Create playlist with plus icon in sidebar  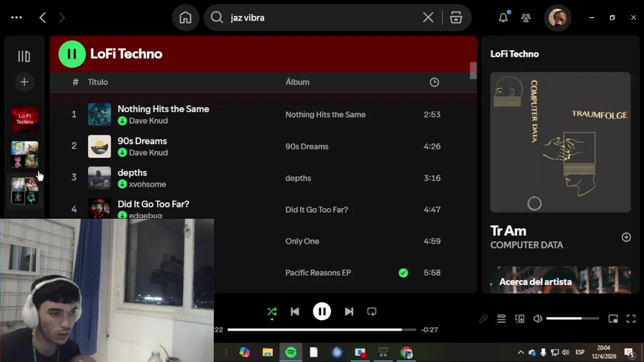click(24, 81)
